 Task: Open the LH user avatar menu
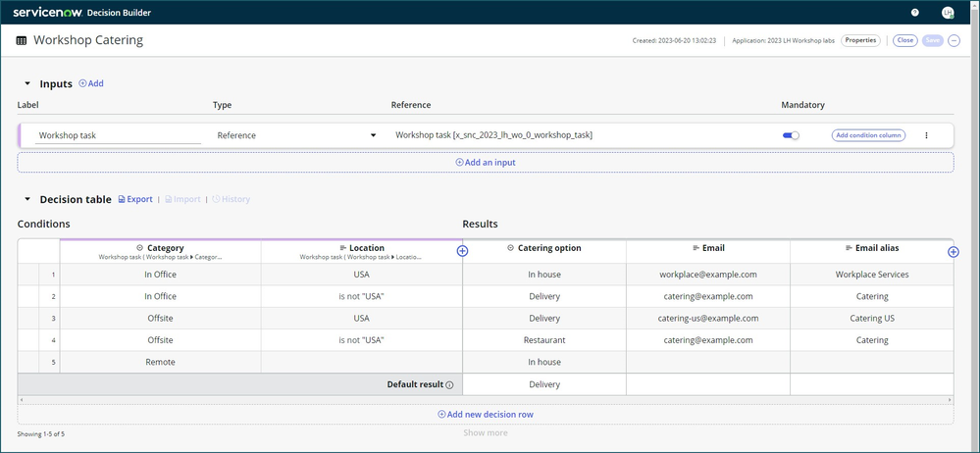[x=948, y=13]
